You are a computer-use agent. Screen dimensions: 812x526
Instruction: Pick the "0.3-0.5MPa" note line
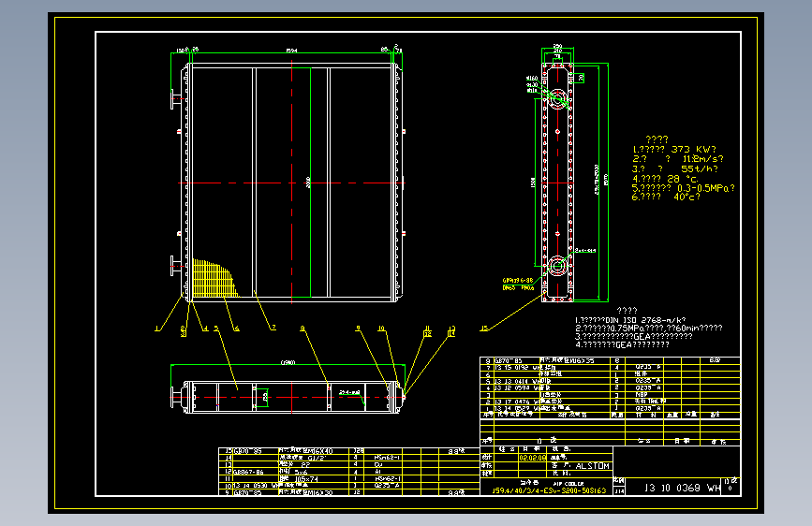tap(683, 188)
